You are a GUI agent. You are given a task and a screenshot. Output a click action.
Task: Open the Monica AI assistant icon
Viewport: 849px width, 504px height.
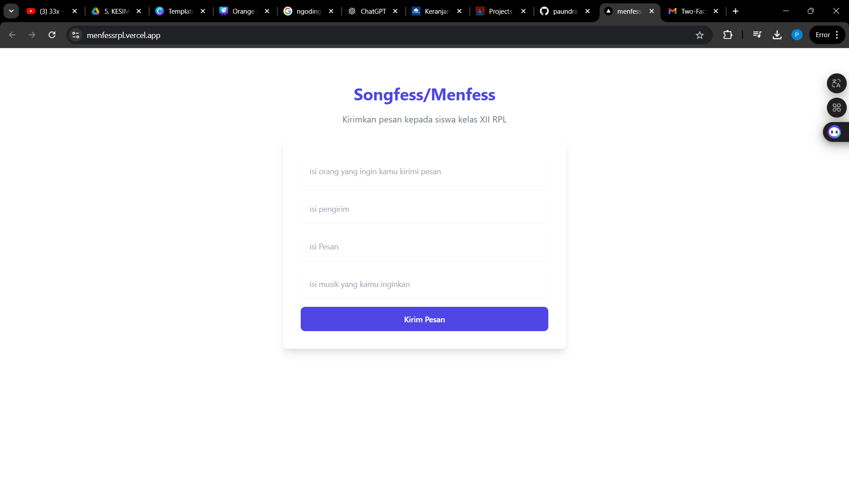click(834, 132)
